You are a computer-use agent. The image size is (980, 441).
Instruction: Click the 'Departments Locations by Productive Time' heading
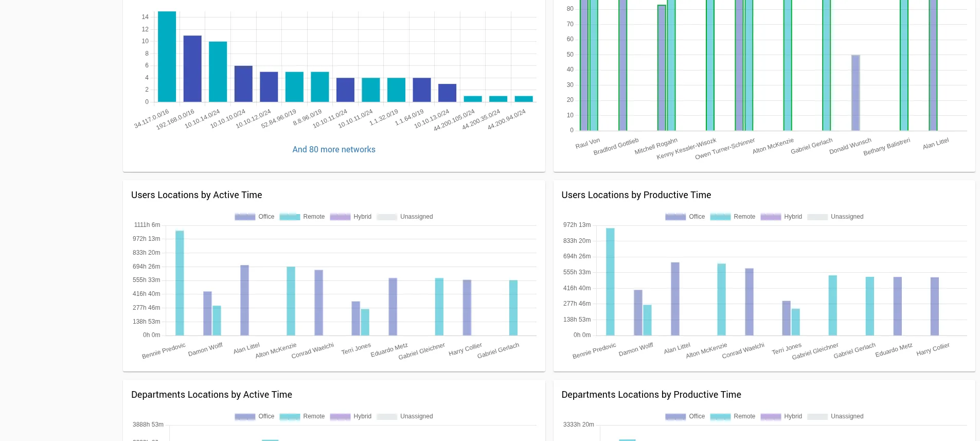(x=651, y=395)
